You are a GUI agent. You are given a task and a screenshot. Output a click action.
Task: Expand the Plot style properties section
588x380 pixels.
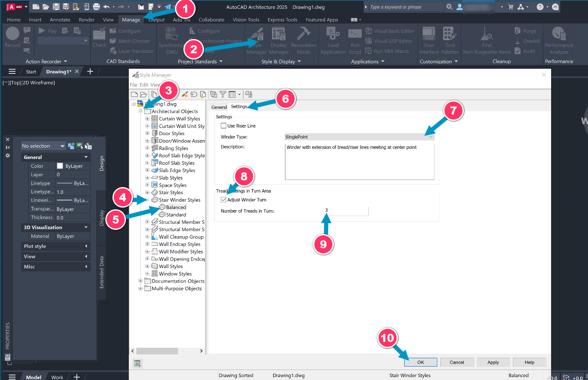[x=86, y=246]
